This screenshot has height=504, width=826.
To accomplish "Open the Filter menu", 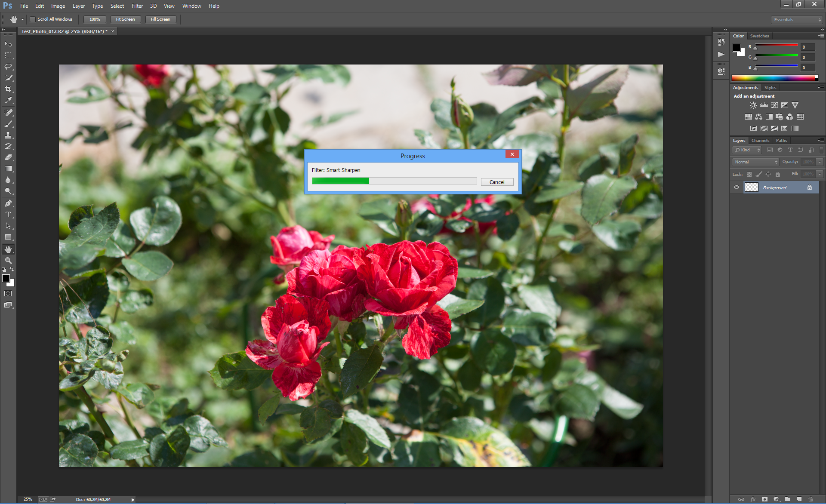I will pyautogui.click(x=137, y=6).
